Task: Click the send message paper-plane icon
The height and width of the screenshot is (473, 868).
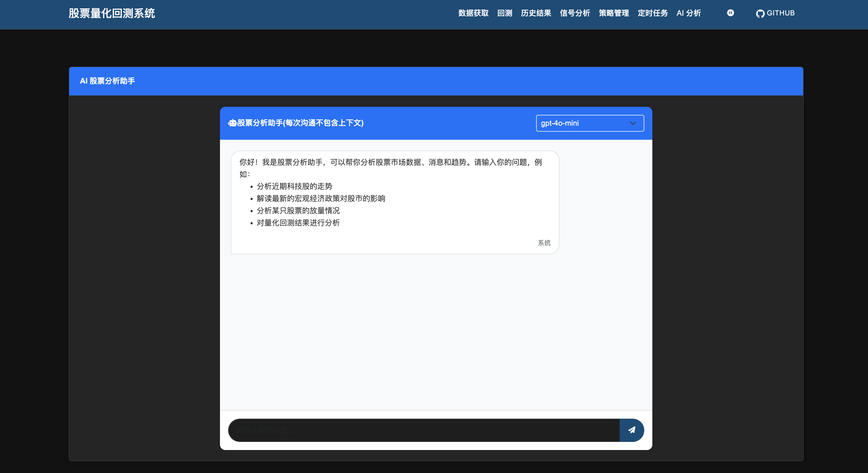Action: coord(632,430)
